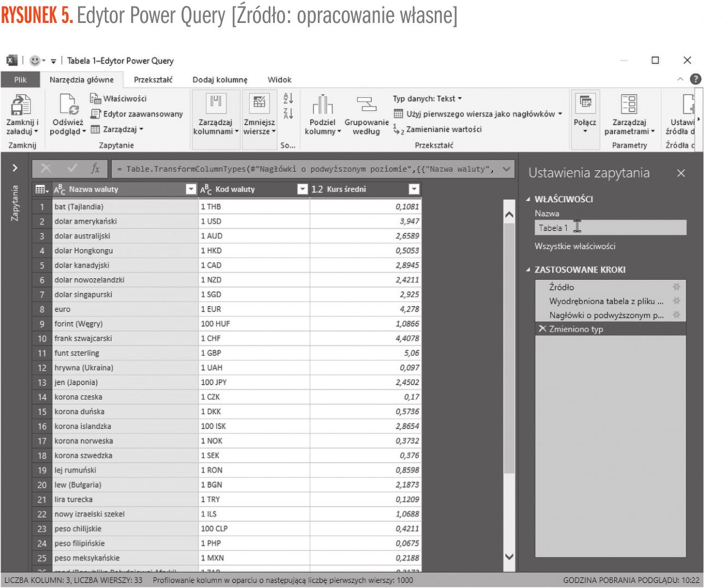Screen dimensions: 721x588
Task: Click Zamienianie wartości
Action: 438,130
